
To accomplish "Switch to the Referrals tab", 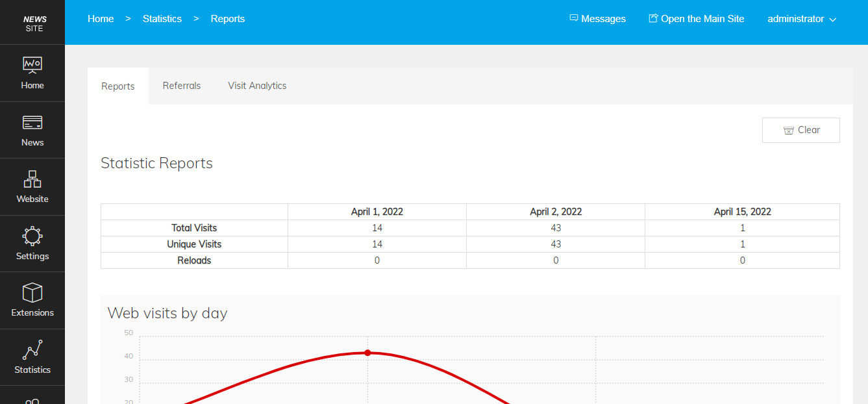I will tap(182, 85).
